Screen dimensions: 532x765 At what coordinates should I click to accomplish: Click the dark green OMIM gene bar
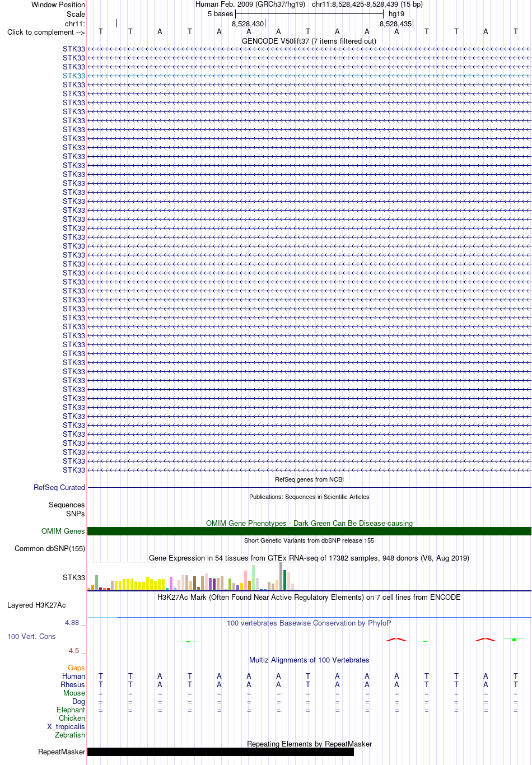coord(309,531)
